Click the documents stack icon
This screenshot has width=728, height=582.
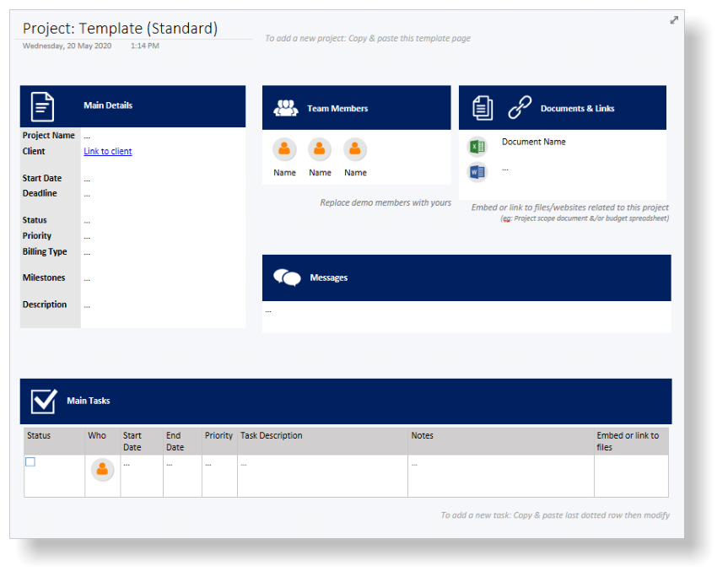pyautogui.click(x=483, y=108)
